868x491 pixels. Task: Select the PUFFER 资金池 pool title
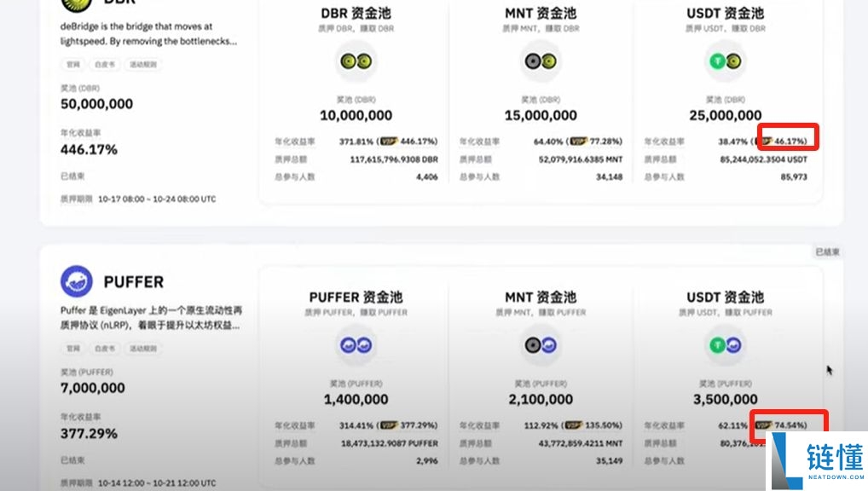click(x=356, y=297)
